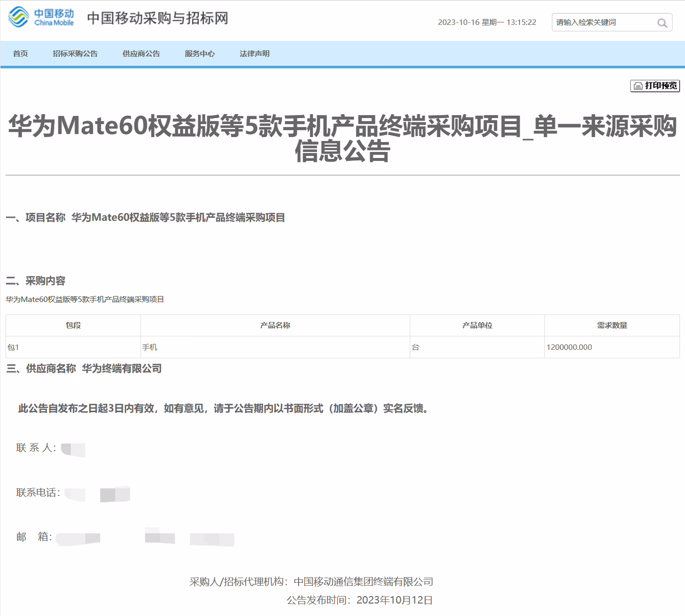685x616 pixels.
Task: Click 中国移动通信集团终端有限公司 text
Action: coord(363,581)
